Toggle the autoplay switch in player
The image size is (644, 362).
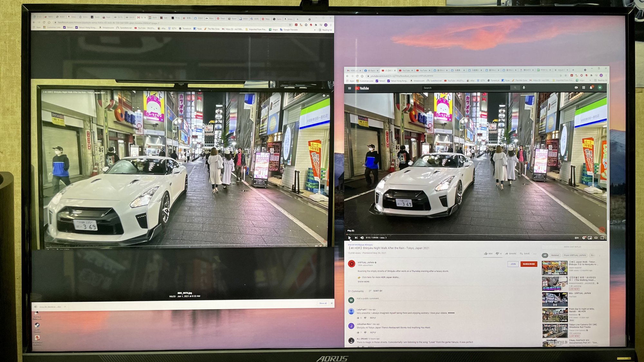click(577, 238)
